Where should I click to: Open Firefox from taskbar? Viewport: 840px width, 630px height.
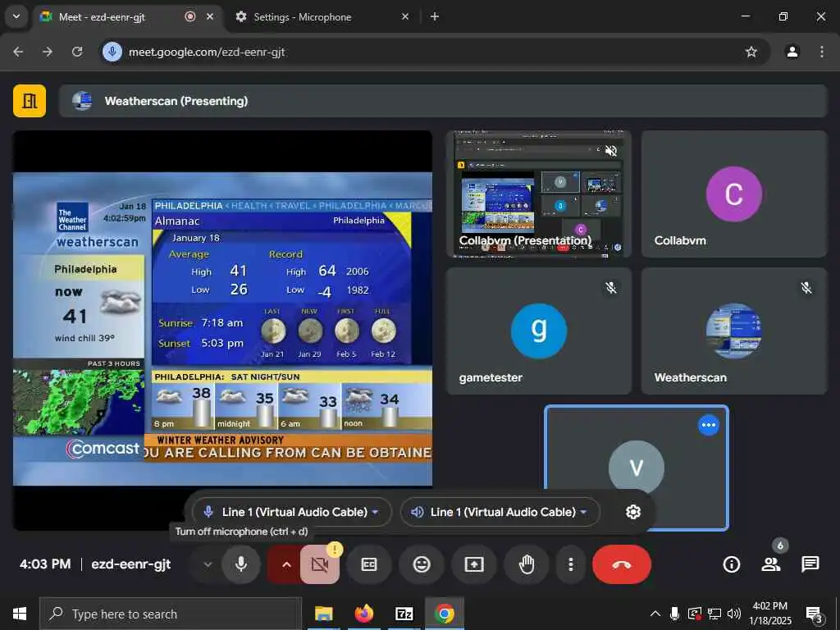click(363, 614)
